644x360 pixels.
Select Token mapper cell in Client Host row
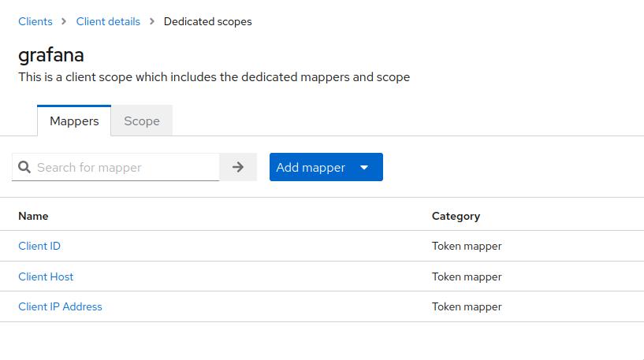467,276
